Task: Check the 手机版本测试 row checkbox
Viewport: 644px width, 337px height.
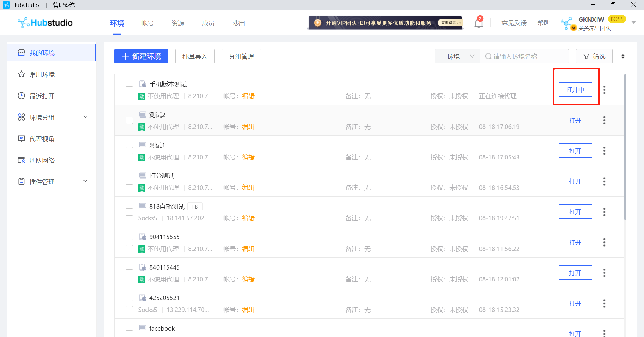Action: 129,90
